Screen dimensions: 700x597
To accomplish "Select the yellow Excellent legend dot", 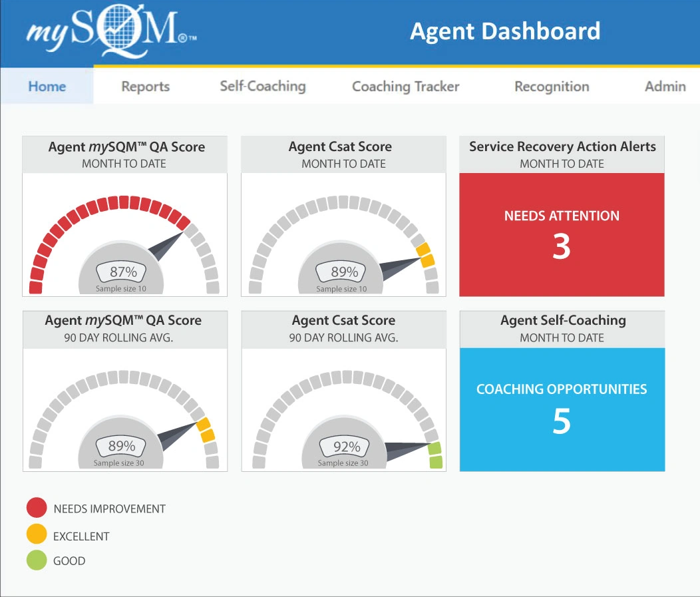I will [x=37, y=534].
